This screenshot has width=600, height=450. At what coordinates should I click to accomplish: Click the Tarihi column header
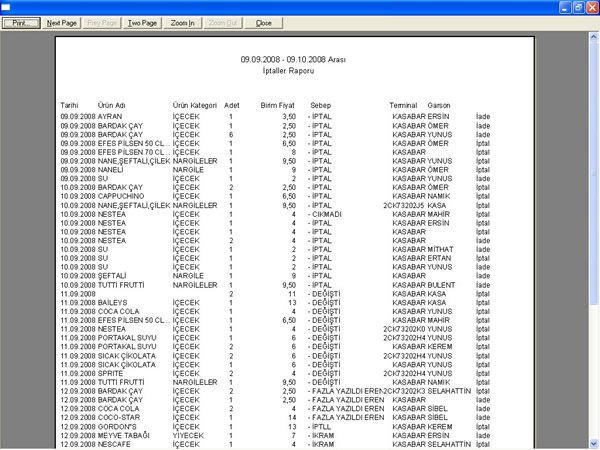[69, 105]
